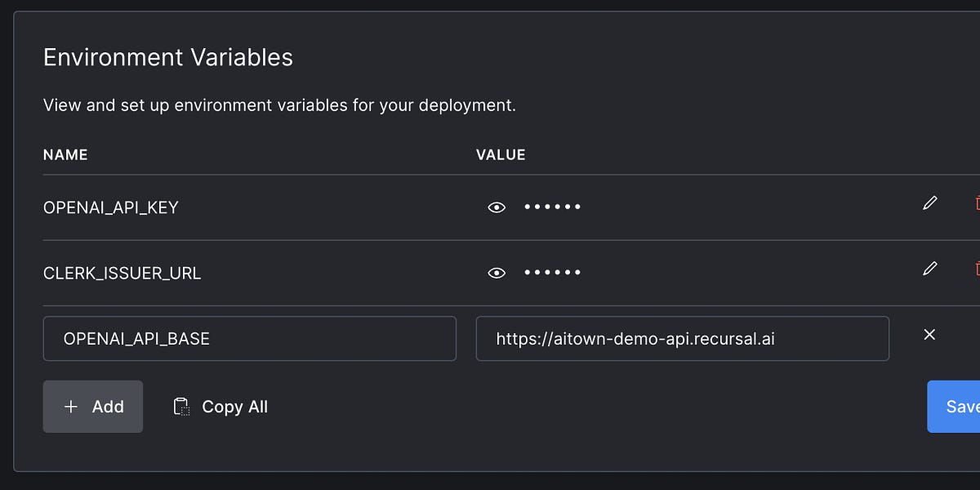Save the environment variable changes

958,406
